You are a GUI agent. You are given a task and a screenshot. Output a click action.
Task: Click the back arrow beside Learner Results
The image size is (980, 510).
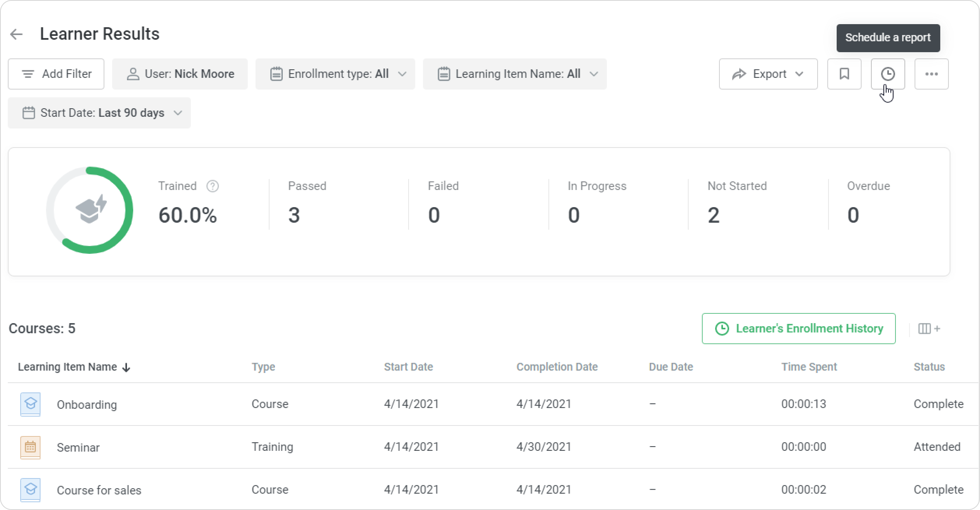pyautogui.click(x=16, y=34)
